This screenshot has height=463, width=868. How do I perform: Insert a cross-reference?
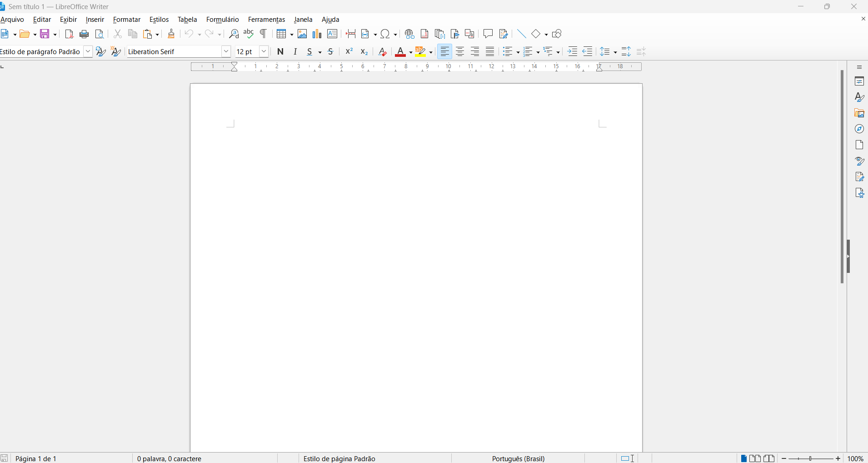click(x=469, y=34)
